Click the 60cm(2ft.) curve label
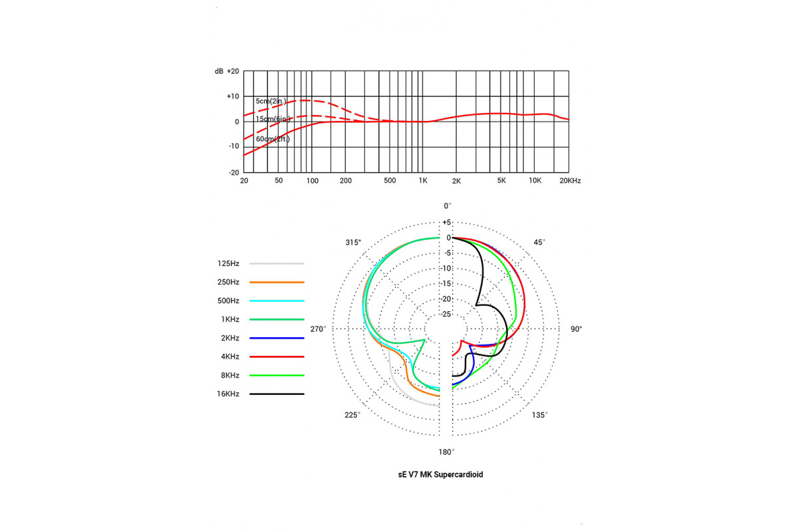798x532 pixels. tap(273, 139)
